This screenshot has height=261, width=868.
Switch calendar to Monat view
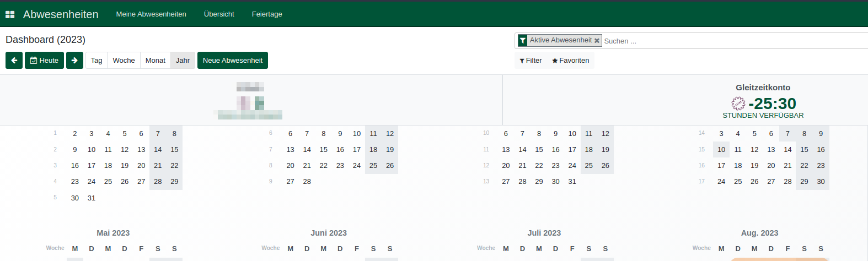pyautogui.click(x=156, y=61)
